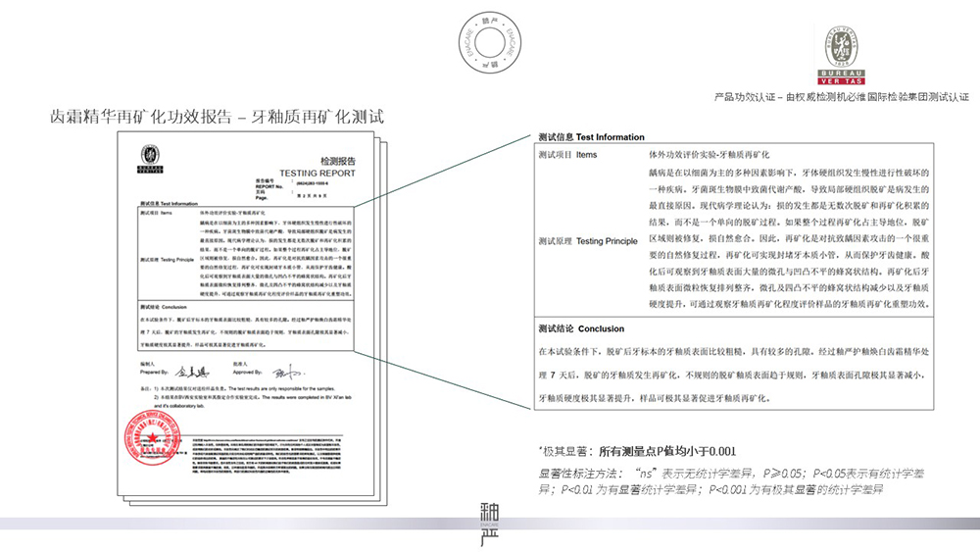Click the line 所有测量点P值均小于0.001
This screenshot has width=980, height=552.
pos(667,451)
